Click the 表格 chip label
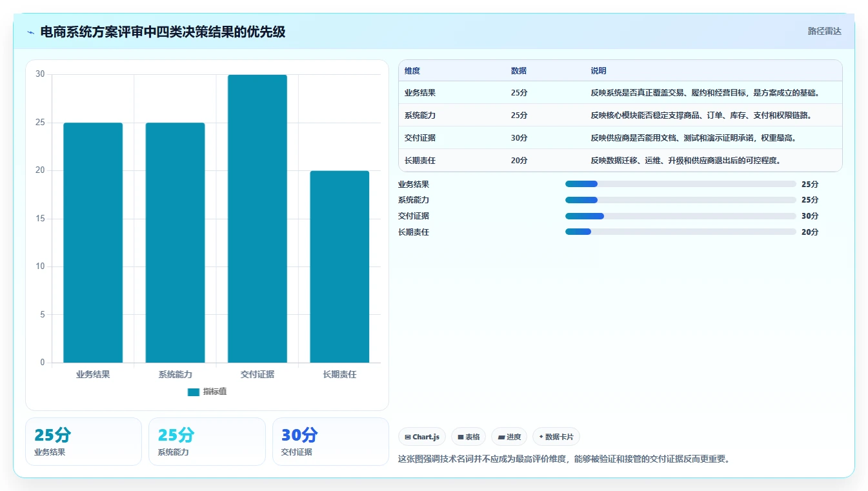868x491 pixels. click(472, 437)
